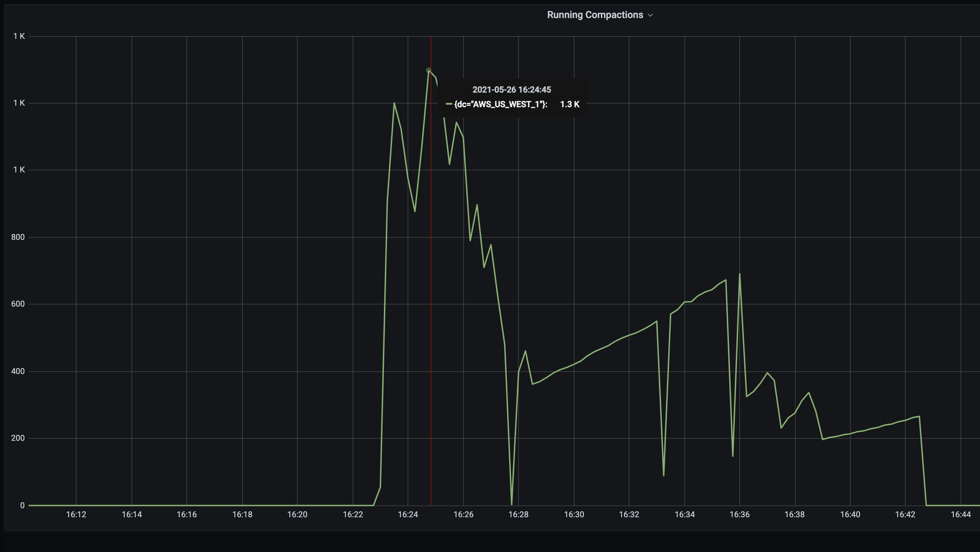Screen dimensions: 980x552
Task: Click the 0 label at axis origin
Action: click(23, 505)
